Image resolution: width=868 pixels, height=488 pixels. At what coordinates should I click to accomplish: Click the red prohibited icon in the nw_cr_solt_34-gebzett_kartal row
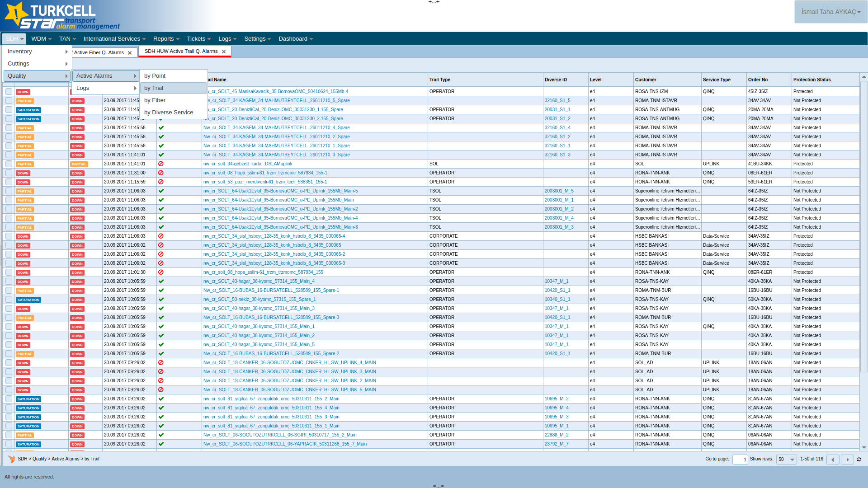pyautogui.click(x=161, y=164)
